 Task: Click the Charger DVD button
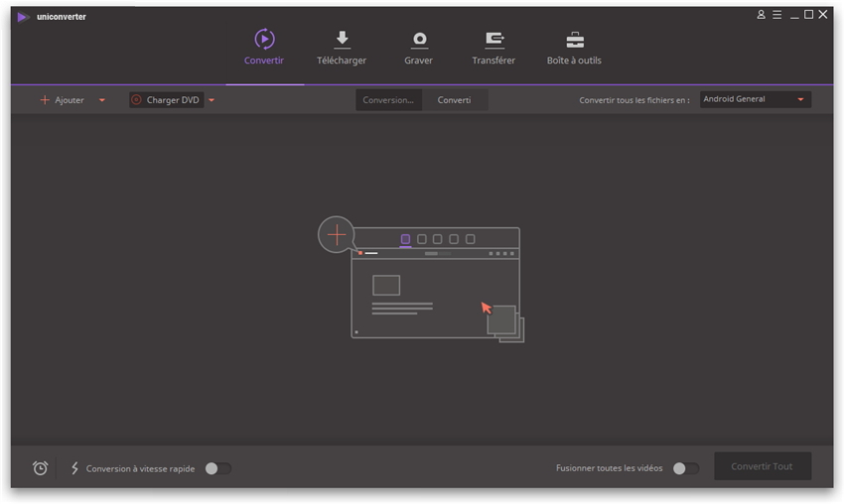167,100
